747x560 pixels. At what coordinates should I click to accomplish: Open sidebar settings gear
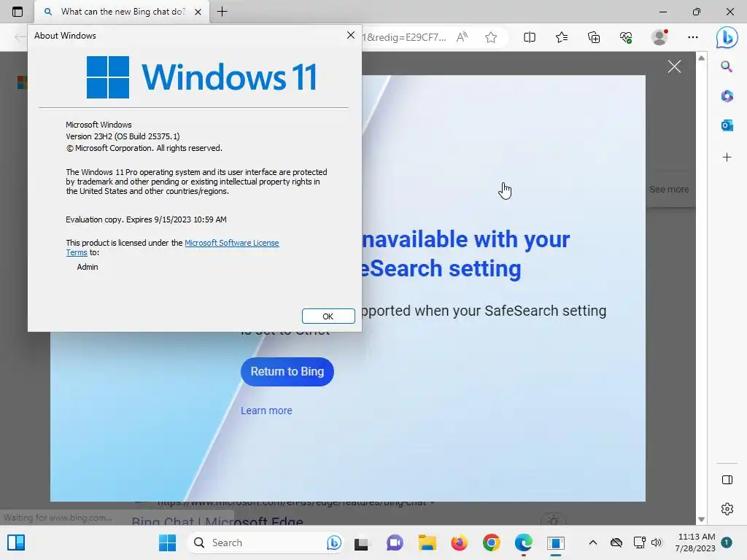click(727, 508)
